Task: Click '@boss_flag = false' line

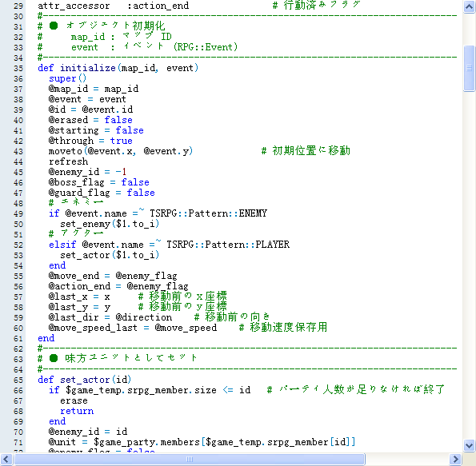Action: pos(99,182)
